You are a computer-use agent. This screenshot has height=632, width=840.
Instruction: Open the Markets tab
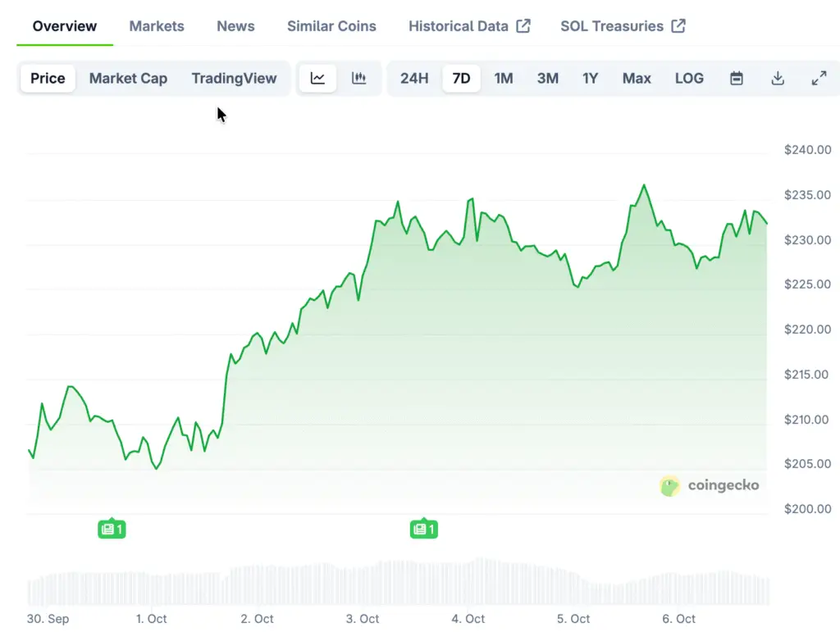click(x=157, y=26)
